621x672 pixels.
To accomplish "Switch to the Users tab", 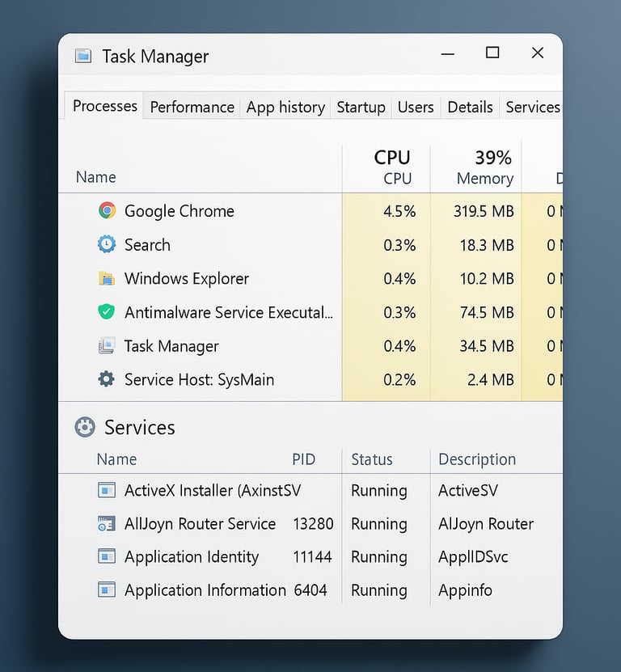I will click(x=416, y=107).
